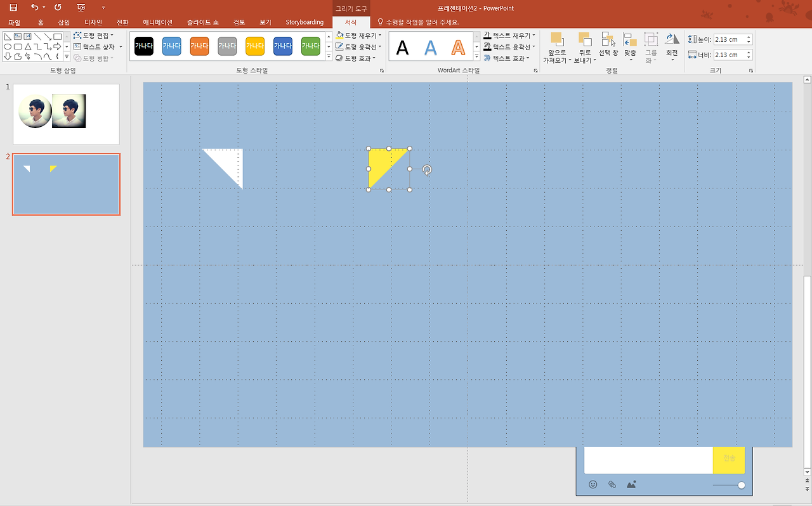Expand the shape styles gallery
Viewport: 812px width, 506px height.
tap(329, 56)
